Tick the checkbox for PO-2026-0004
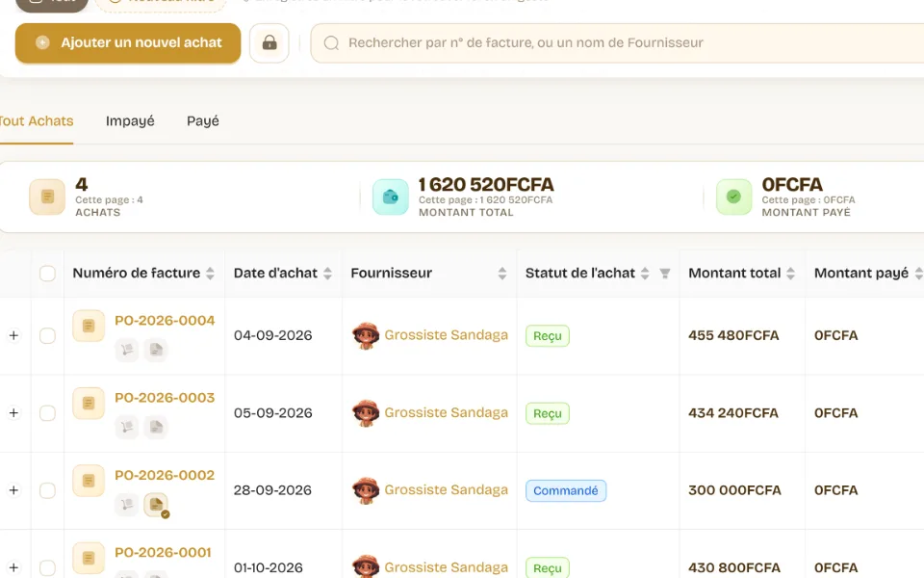 click(x=47, y=335)
